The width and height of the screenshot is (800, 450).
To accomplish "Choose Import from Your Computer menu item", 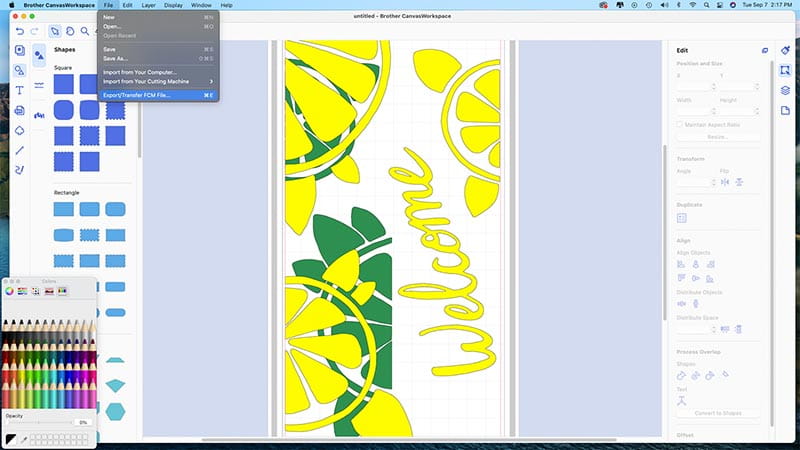I will pyautogui.click(x=158, y=72).
